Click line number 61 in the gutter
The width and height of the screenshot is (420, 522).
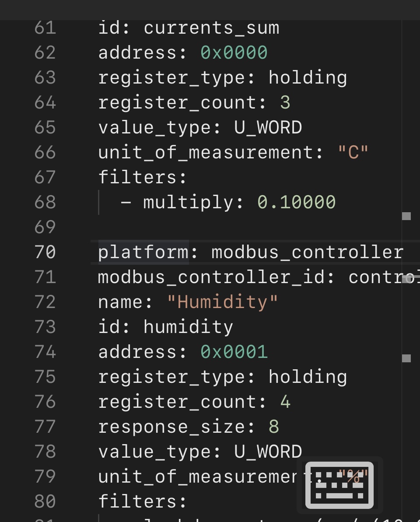coord(45,28)
